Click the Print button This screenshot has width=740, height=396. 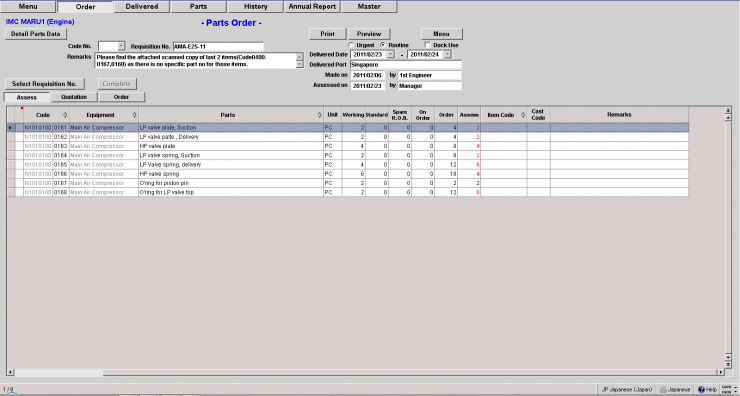328,34
